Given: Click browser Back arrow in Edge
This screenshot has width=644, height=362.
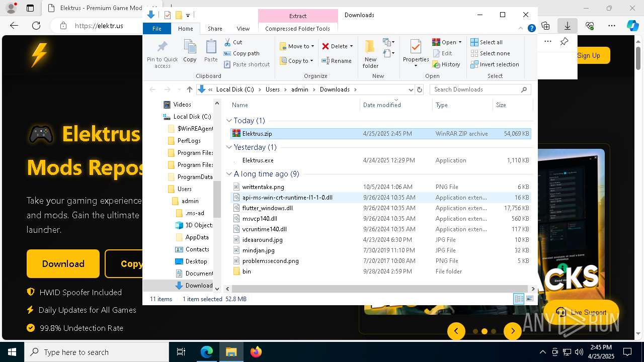Looking at the screenshot, I should click(14, 26).
